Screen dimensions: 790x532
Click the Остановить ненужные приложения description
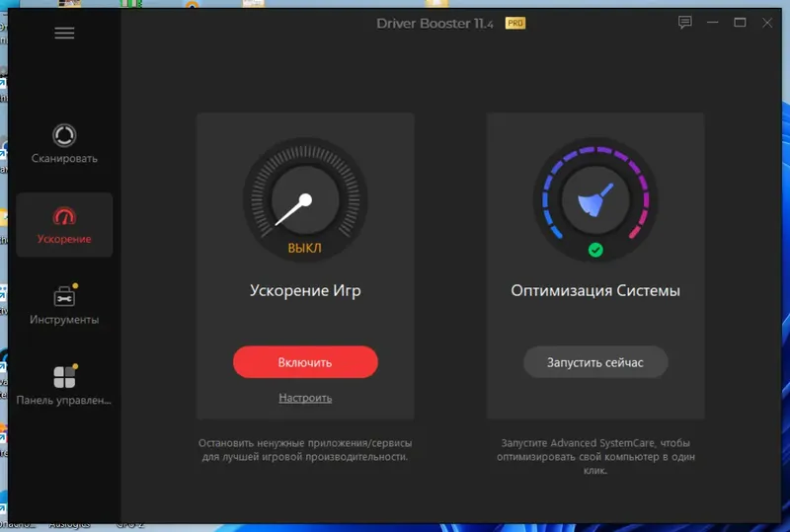click(305, 450)
